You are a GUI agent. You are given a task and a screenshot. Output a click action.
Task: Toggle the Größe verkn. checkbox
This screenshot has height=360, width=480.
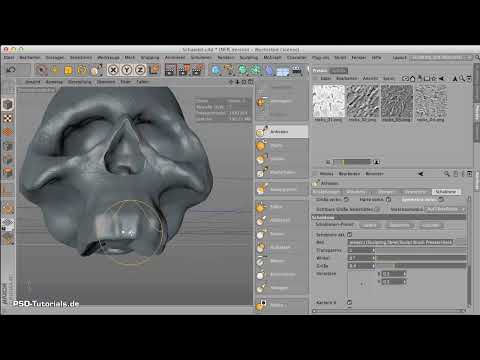click(347, 199)
